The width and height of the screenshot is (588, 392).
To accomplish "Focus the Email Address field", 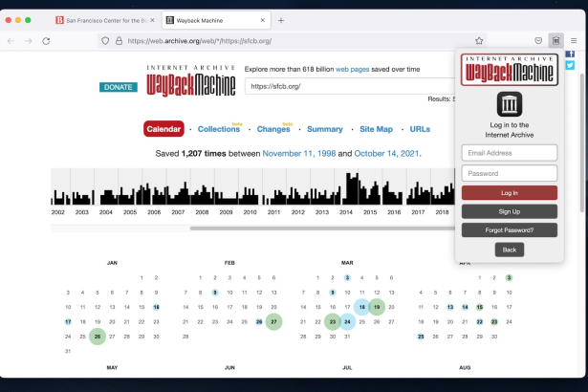I will coord(510,153).
